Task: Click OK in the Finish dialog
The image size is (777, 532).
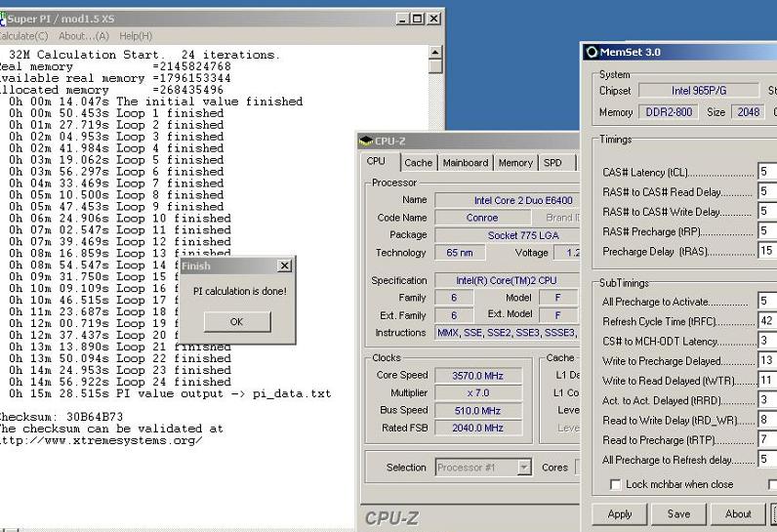Action: 237,322
